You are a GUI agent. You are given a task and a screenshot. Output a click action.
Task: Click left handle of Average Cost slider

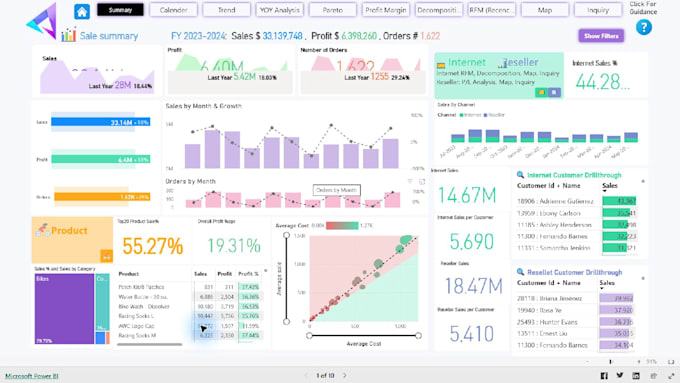pyautogui.click(x=309, y=335)
